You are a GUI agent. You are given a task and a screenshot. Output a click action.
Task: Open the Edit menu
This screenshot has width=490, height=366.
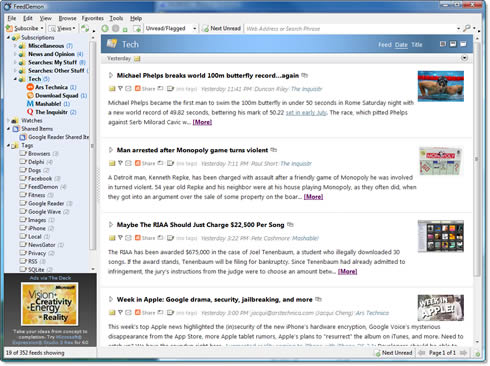click(x=28, y=18)
